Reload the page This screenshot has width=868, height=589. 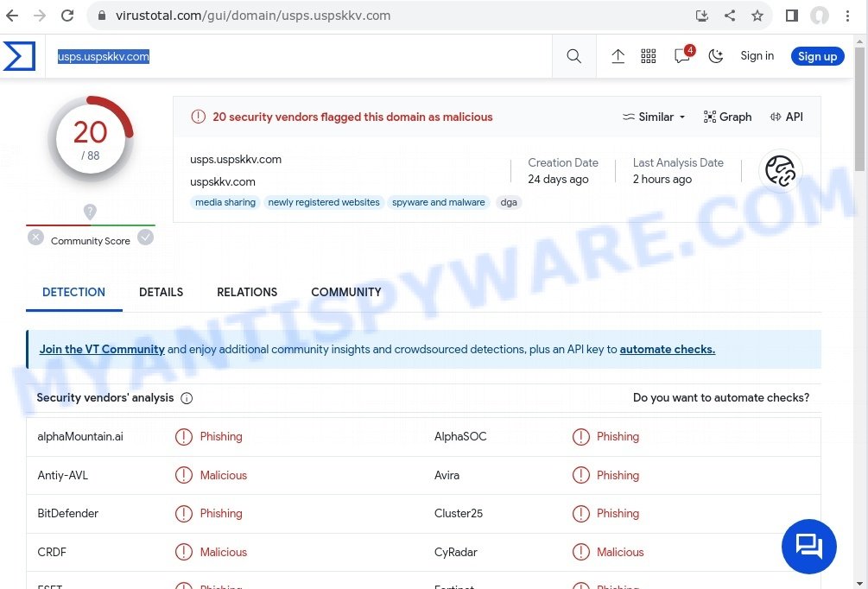pyautogui.click(x=67, y=16)
